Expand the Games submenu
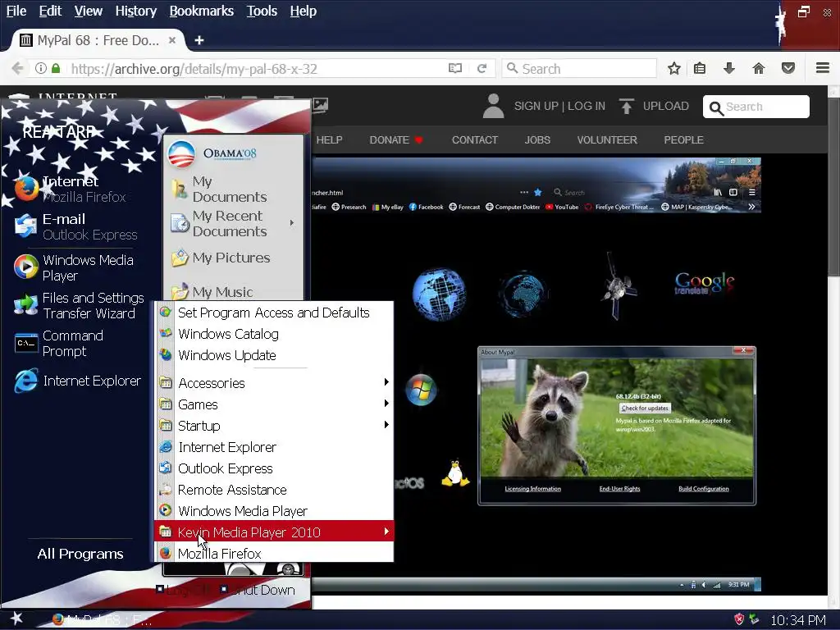This screenshot has height=630, width=840. point(386,404)
